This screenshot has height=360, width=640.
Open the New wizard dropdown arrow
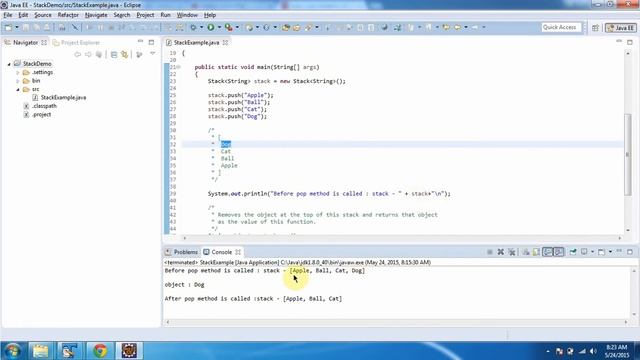(x=17, y=27)
